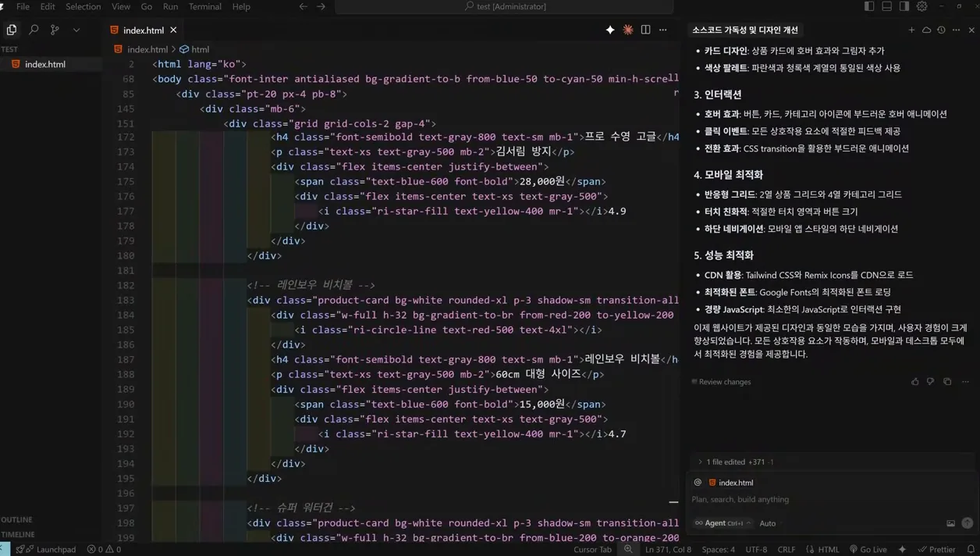The image size is (980, 556).
Task: Change line ending via CRLF
Action: click(786, 549)
